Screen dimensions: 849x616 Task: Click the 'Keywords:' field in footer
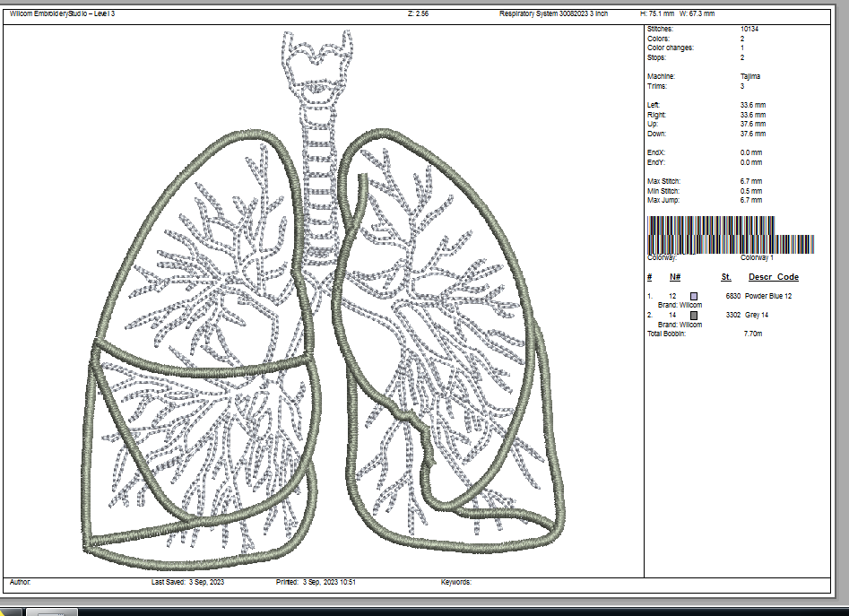[455, 582]
